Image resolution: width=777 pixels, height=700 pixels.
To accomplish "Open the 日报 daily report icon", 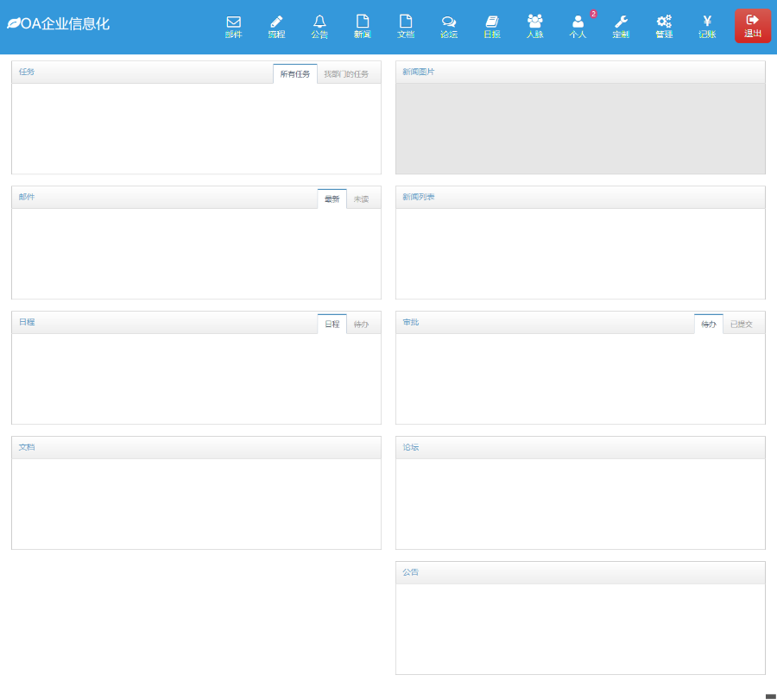I will click(x=492, y=28).
